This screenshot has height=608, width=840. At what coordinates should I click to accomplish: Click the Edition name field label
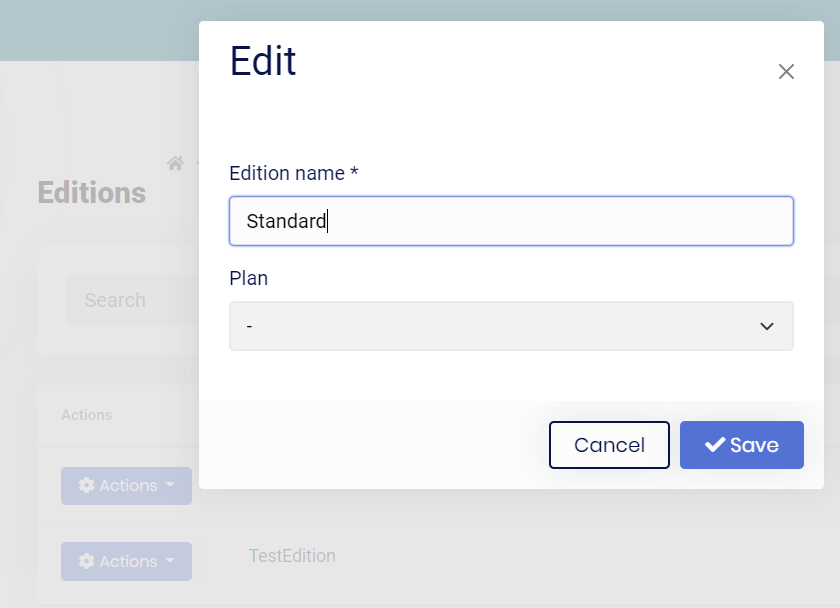(x=293, y=173)
